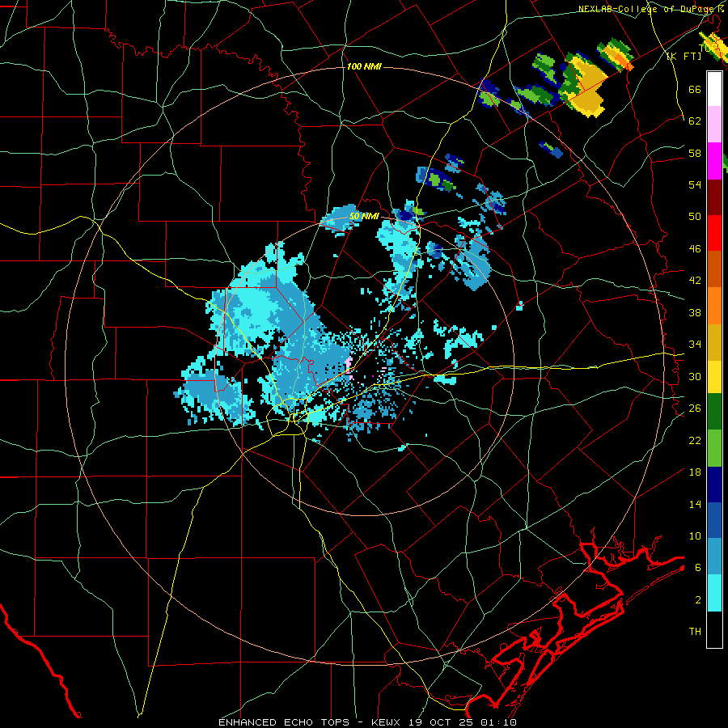Viewport: 728px width, 728px height.
Task: Click the '54' scale value
Action: 695,184
